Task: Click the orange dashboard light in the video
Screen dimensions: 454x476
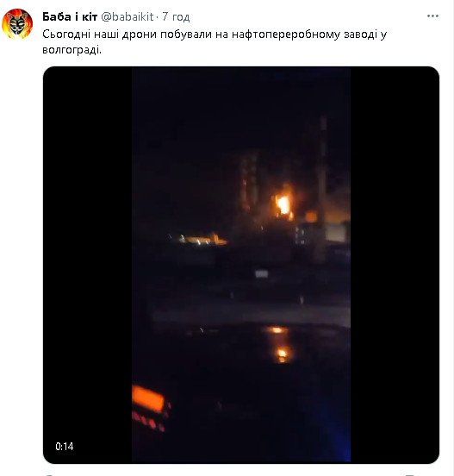Action: (148, 398)
